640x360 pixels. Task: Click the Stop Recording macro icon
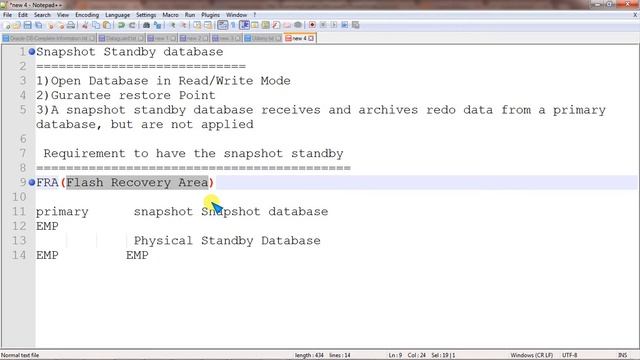tap(323, 25)
